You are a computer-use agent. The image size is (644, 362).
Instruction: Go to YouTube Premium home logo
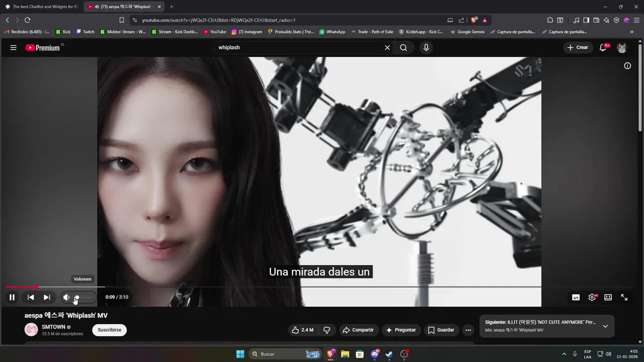coord(43,47)
